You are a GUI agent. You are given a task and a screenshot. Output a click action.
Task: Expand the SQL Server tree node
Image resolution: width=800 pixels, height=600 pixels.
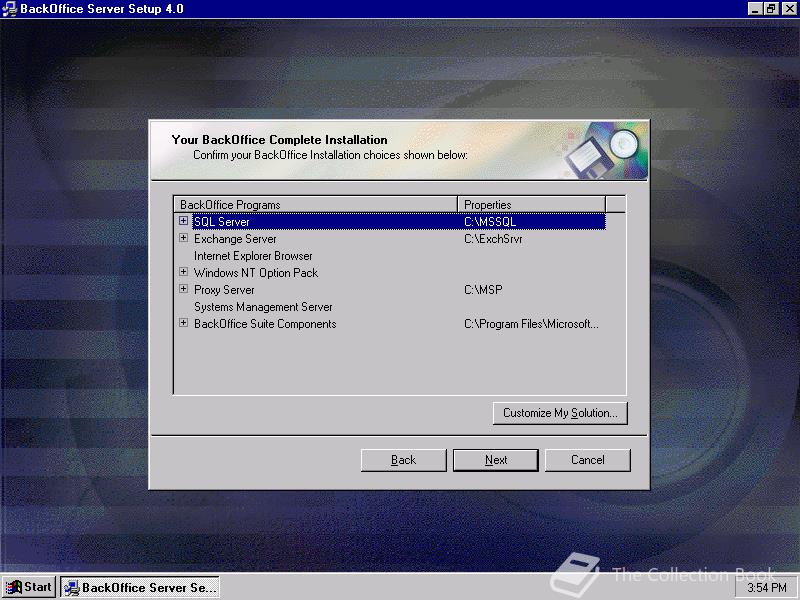point(183,221)
